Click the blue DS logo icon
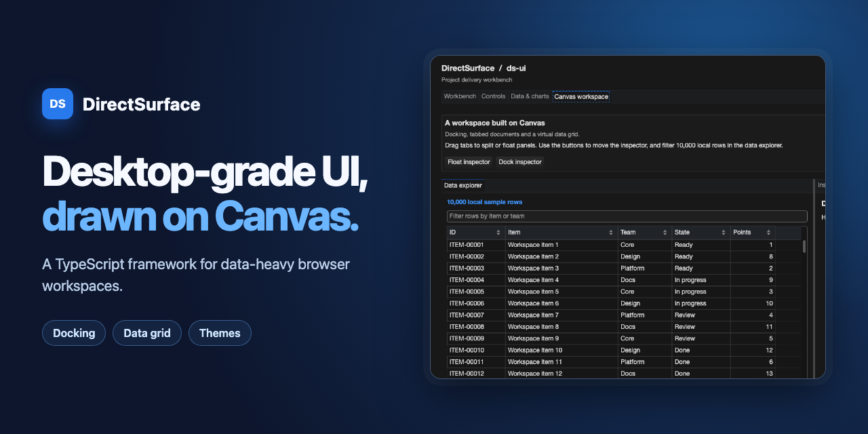868x434 pixels. (58, 104)
